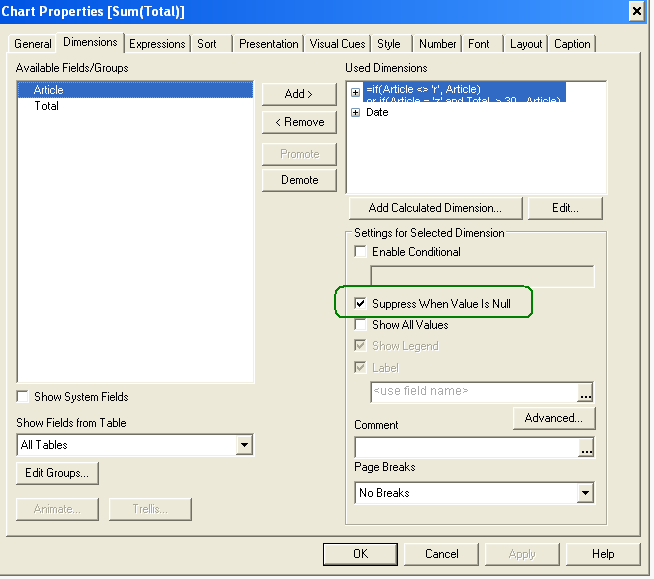This screenshot has width=654, height=579.
Task: Switch to the Expressions tab
Action: click(157, 44)
